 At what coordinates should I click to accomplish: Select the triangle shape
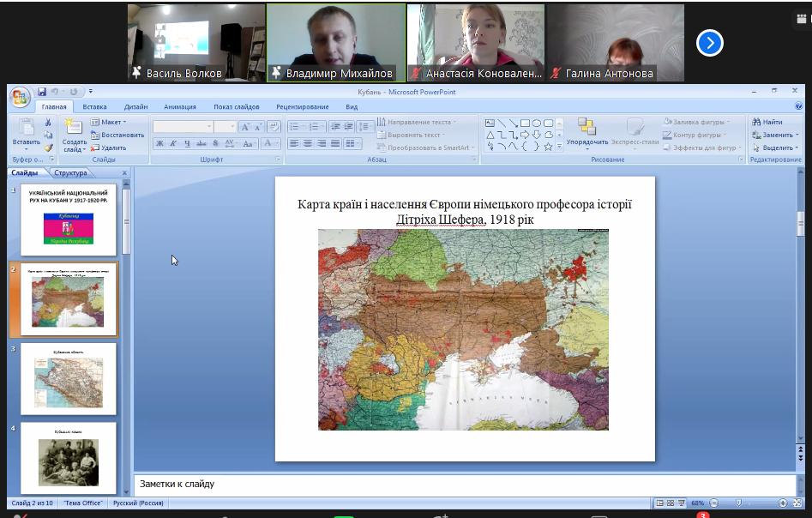pyautogui.click(x=490, y=135)
